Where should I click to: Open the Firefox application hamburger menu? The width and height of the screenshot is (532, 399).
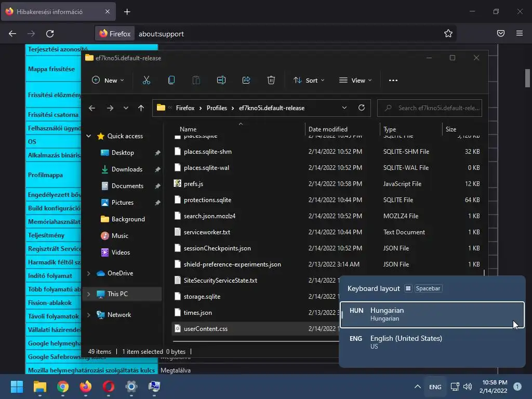(520, 33)
